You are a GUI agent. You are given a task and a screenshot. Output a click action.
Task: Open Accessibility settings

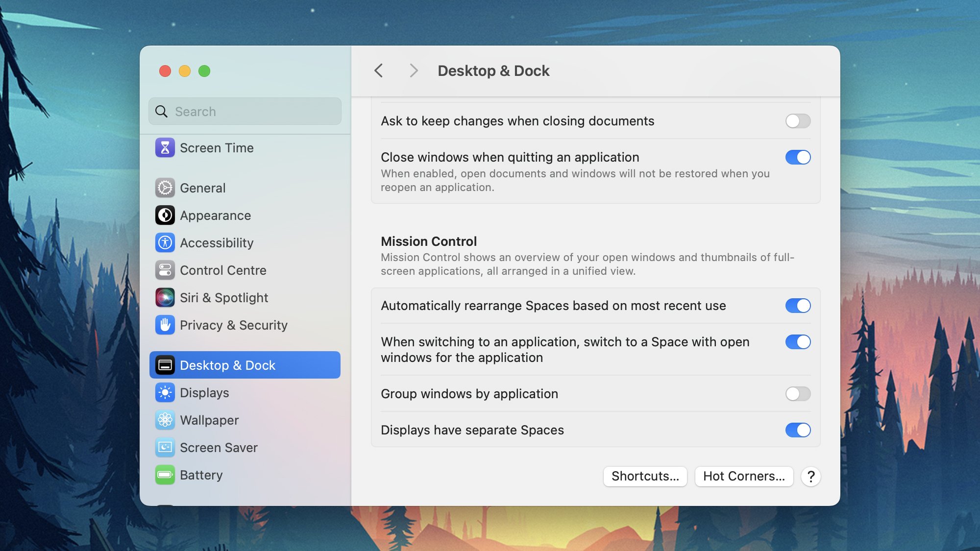point(217,242)
